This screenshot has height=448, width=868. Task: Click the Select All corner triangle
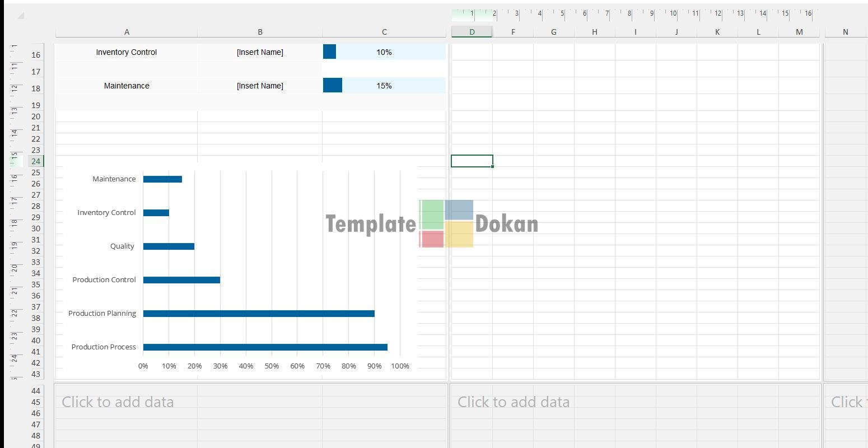[x=20, y=16]
